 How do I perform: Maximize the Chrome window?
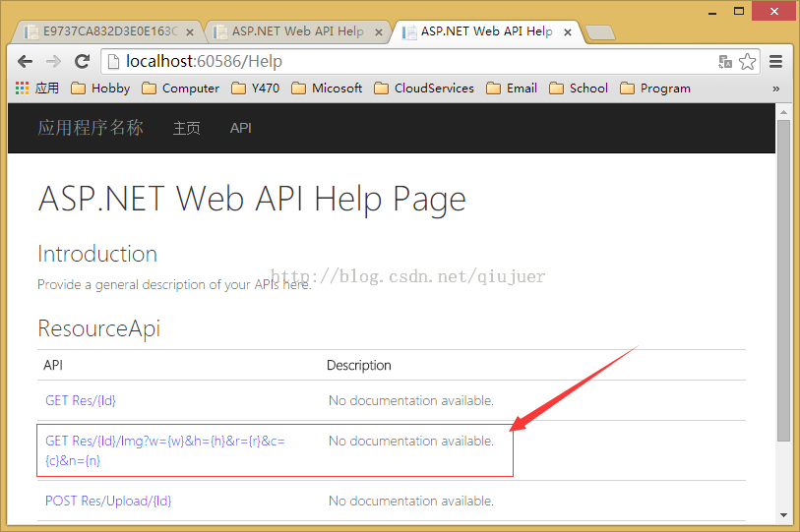tap(739, 11)
